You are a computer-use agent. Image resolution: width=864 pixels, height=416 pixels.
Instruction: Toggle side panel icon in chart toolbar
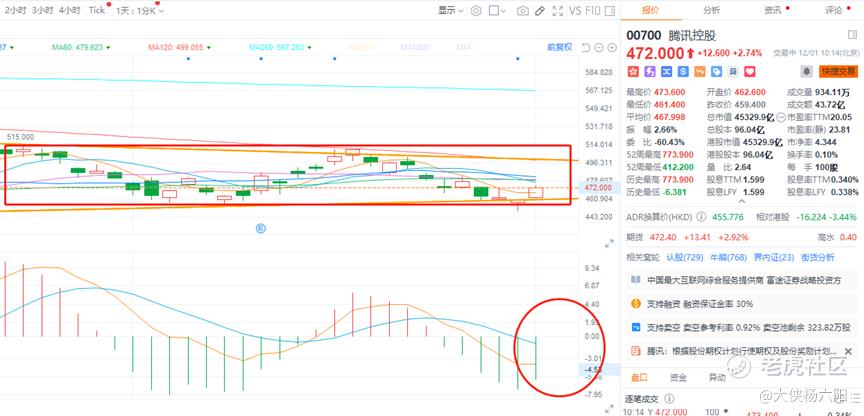click(x=609, y=10)
